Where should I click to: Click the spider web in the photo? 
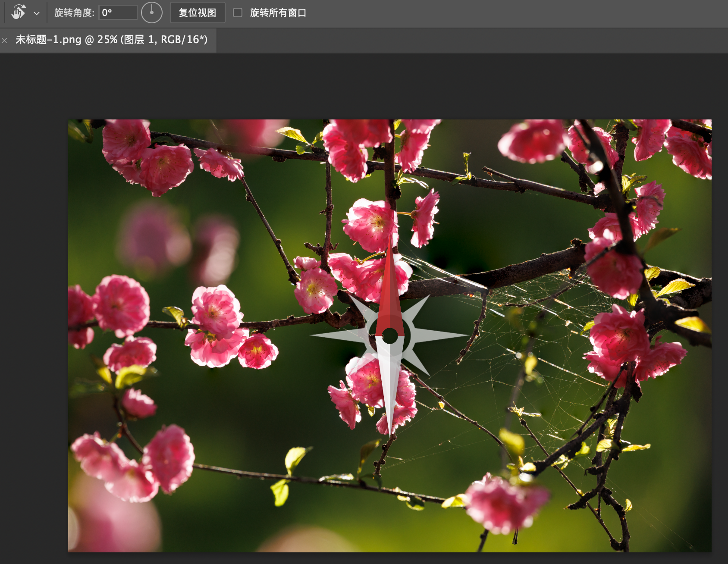pos(539,328)
